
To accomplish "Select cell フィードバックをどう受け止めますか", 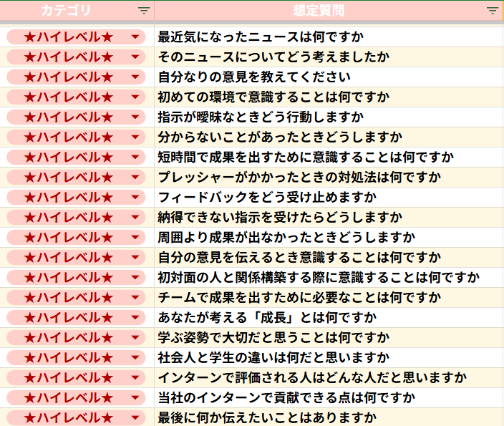I will click(x=329, y=198).
